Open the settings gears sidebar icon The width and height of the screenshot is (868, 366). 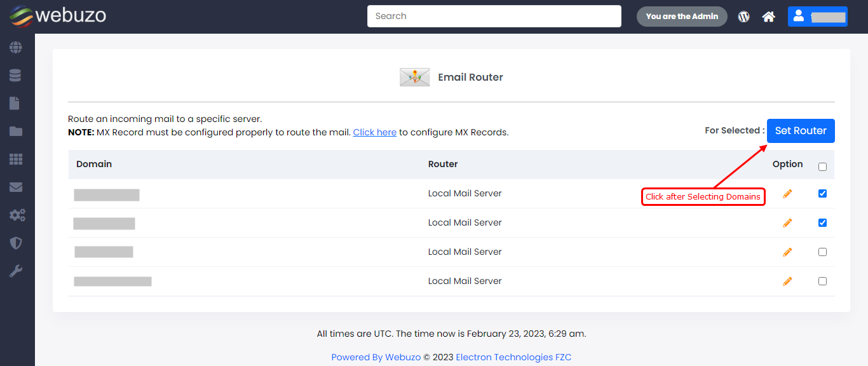(x=17, y=215)
